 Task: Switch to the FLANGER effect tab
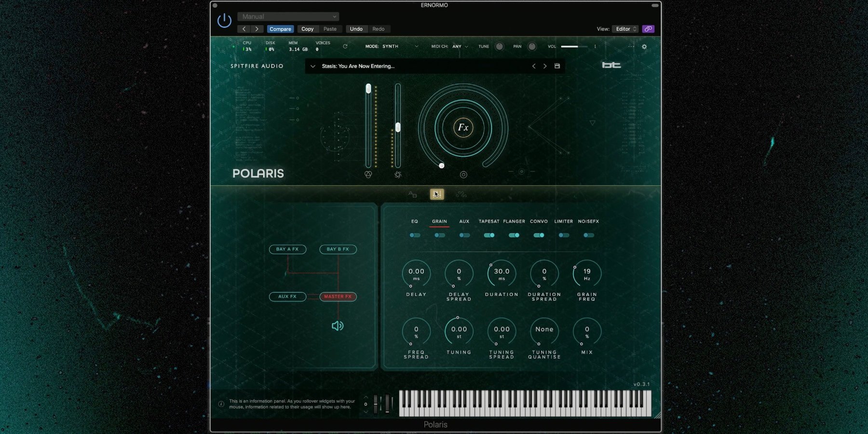[x=514, y=221]
